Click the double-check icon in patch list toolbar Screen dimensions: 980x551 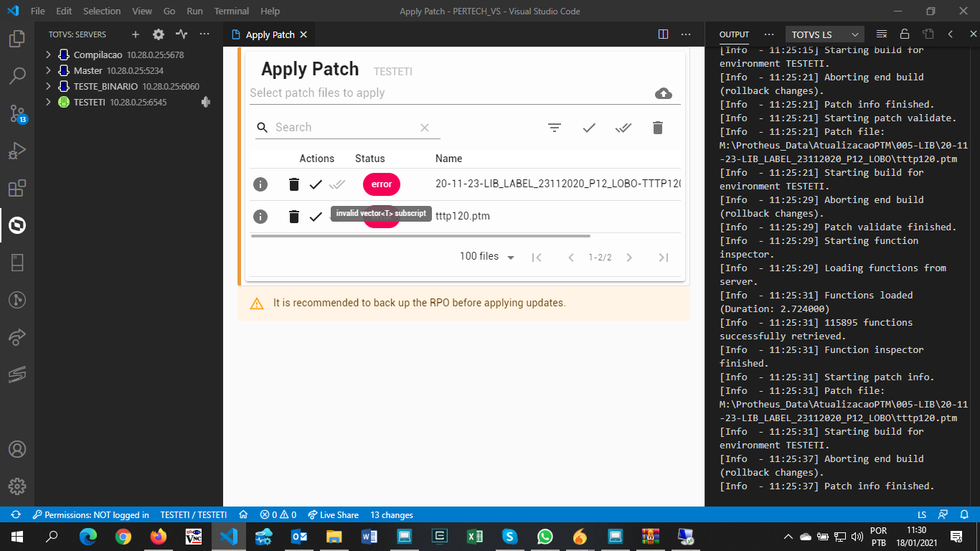[x=623, y=128]
